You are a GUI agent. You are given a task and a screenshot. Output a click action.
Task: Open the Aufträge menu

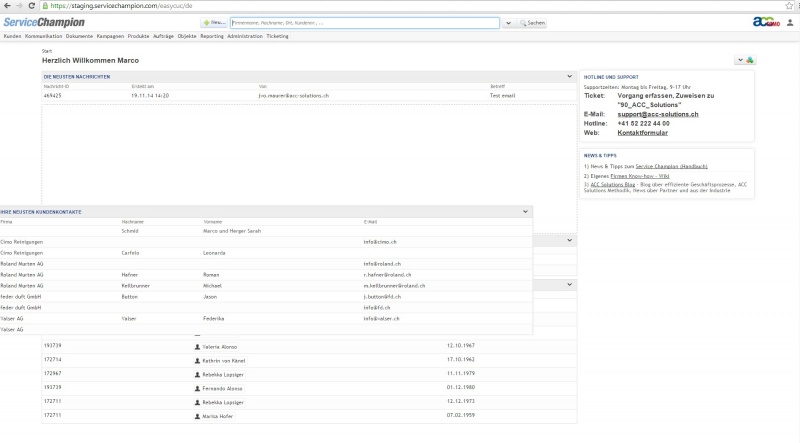(x=163, y=36)
